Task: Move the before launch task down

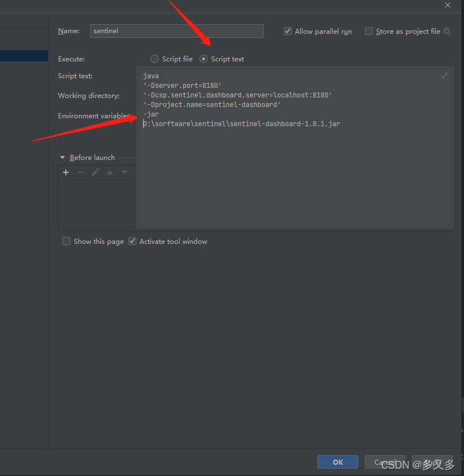Action: 124,172
